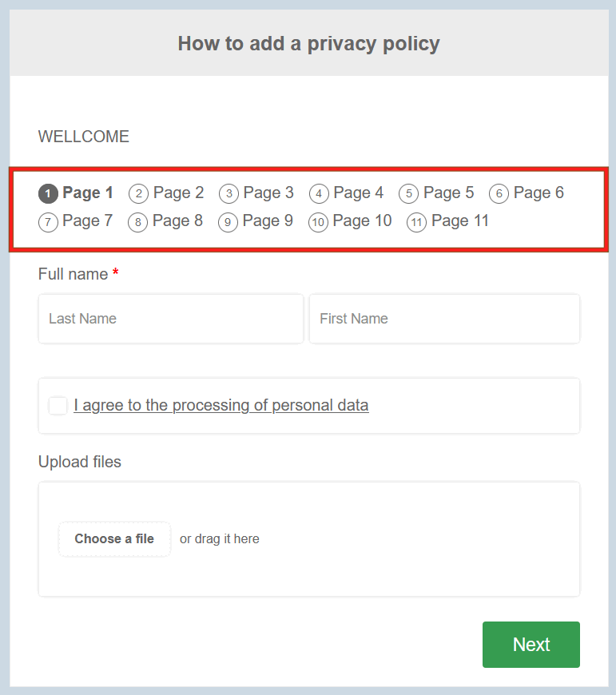Viewport: 616px width, 695px height.
Task: Click the Choose a file button
Action: tap(114, 538)
